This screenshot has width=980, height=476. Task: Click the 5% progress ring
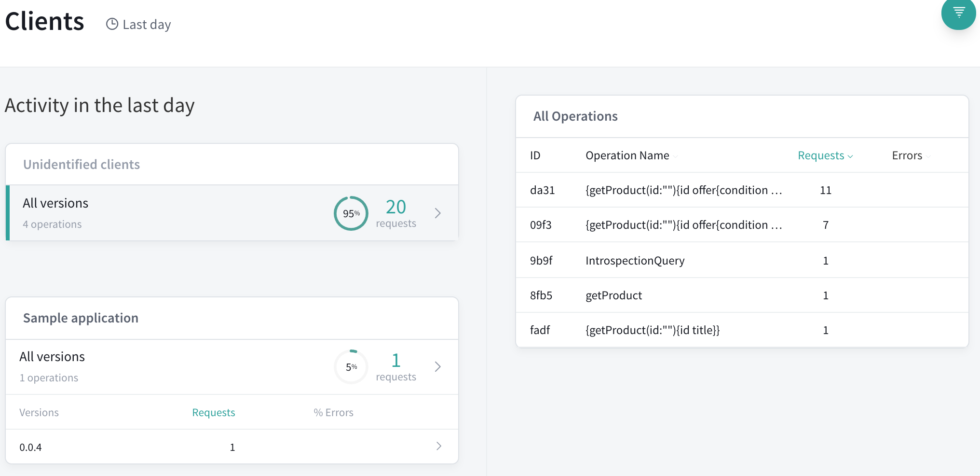click(x=351, y=367)
